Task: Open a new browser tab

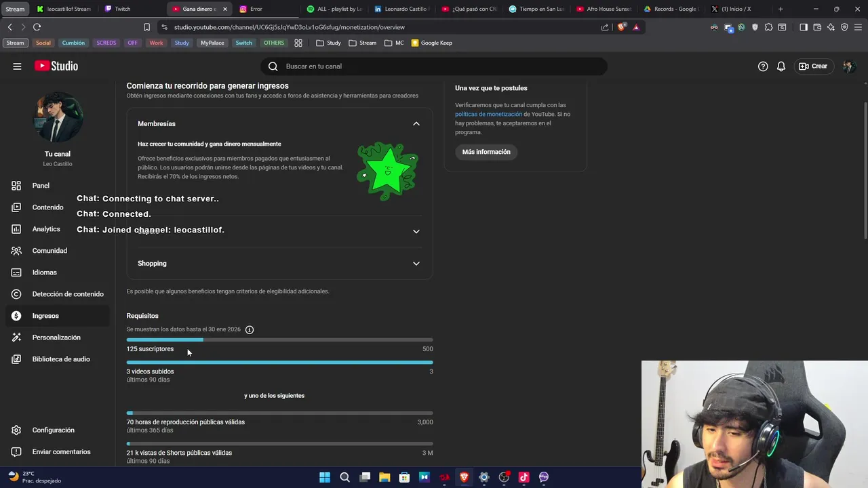Action: coord(781,9)
